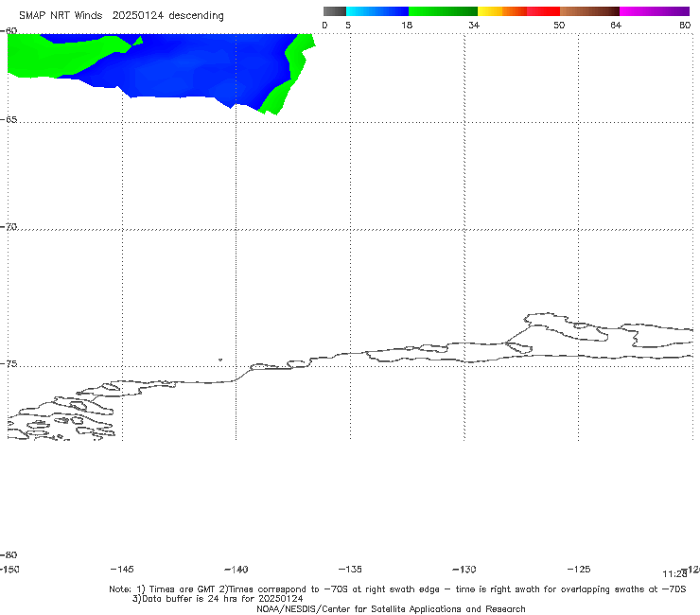Click the colorbar label '64'
This screenshot has height=615, width=700.
[616, 25]
